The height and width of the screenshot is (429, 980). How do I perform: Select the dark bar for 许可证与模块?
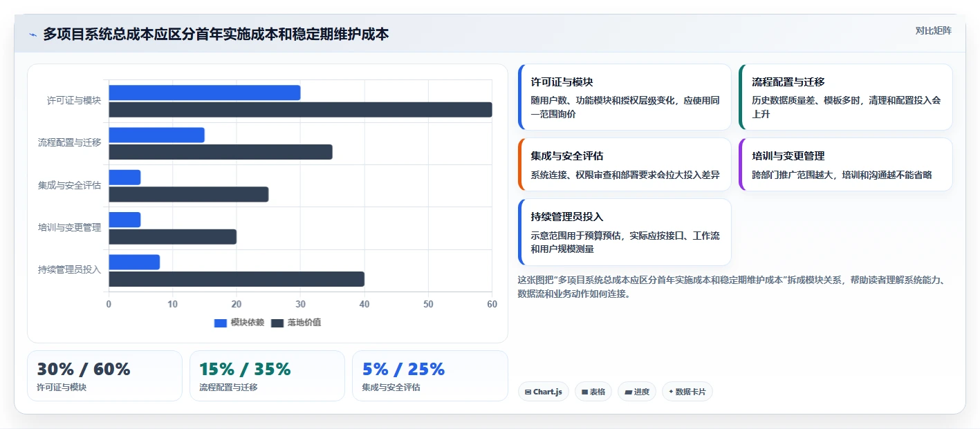(300, 110)
